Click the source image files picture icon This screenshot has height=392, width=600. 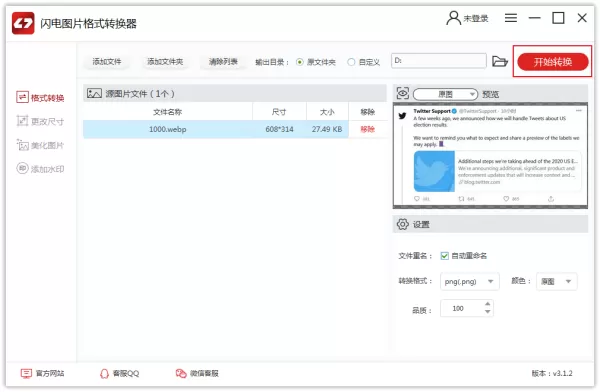(x=94, y=93)
